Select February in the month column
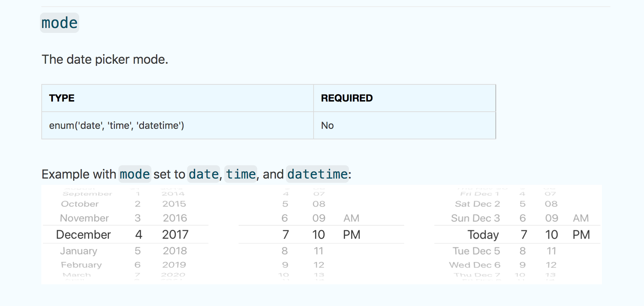Screen dimensions: 644x306 [81, 265]
